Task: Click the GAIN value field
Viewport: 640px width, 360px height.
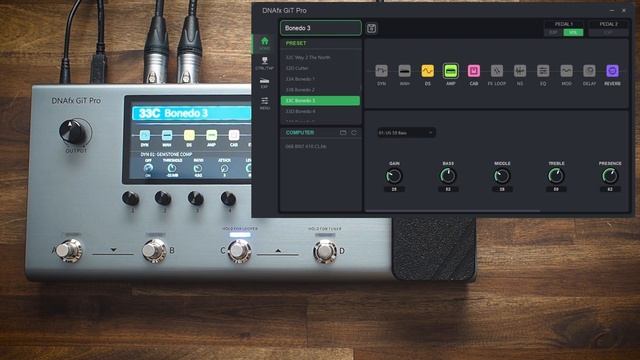Action: (394, 189)
